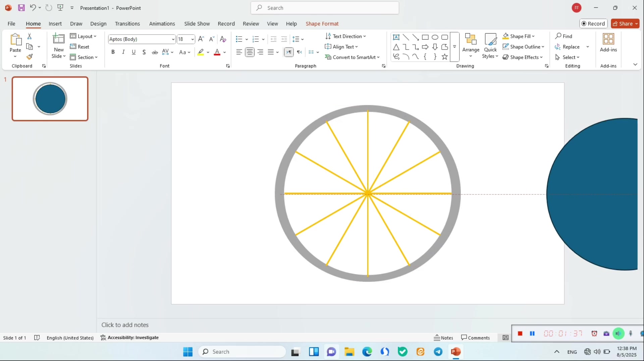
Task: Open the Add-ins icon
Action: coord(608,43)
